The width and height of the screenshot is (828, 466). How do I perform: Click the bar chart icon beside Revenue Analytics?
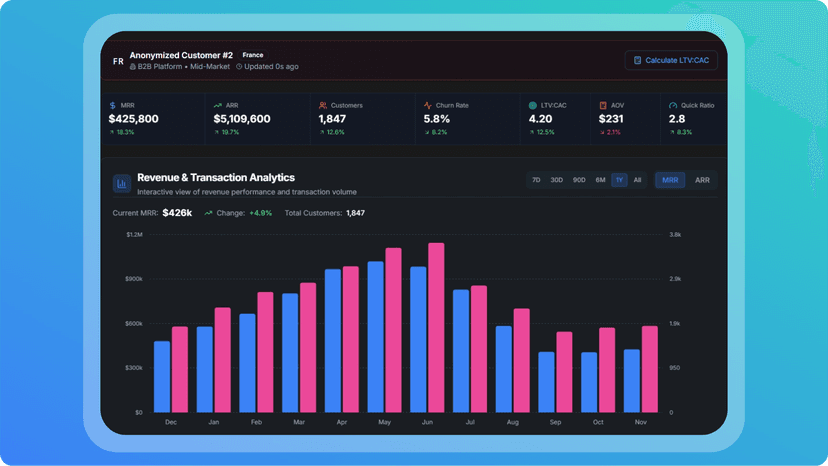click(122, 184)
